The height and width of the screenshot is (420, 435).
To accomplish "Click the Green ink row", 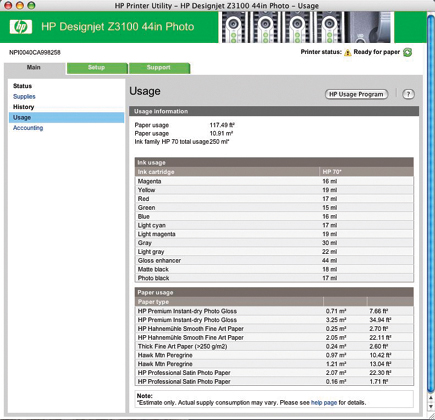I will 274,208.
